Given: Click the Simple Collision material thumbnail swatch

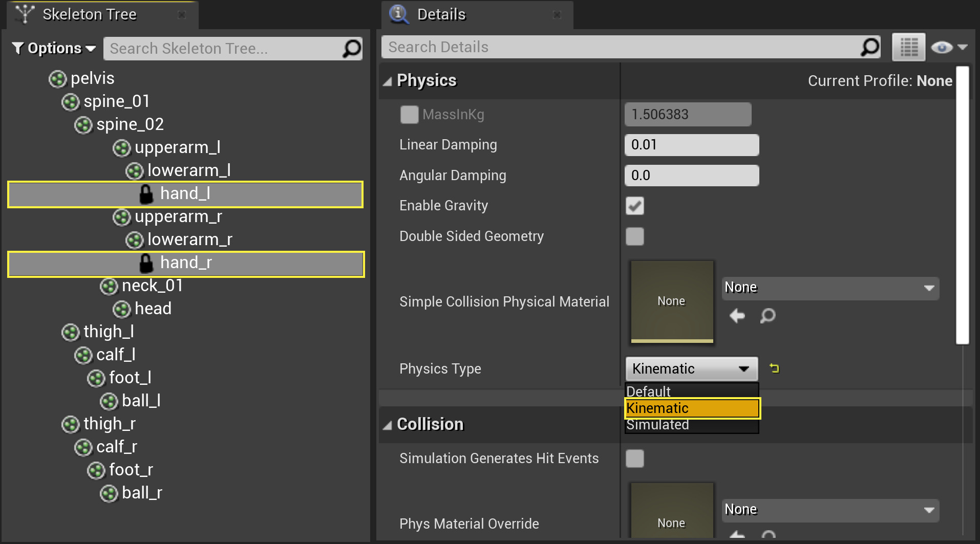Looking at the screenshot, I should point(672,301).
